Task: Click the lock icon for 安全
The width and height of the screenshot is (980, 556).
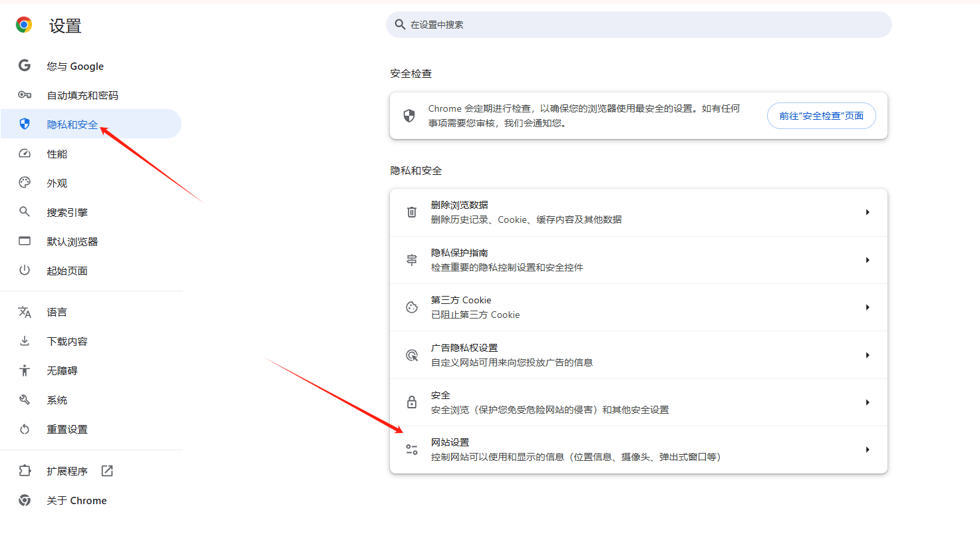Action: (x=412, y=402)
